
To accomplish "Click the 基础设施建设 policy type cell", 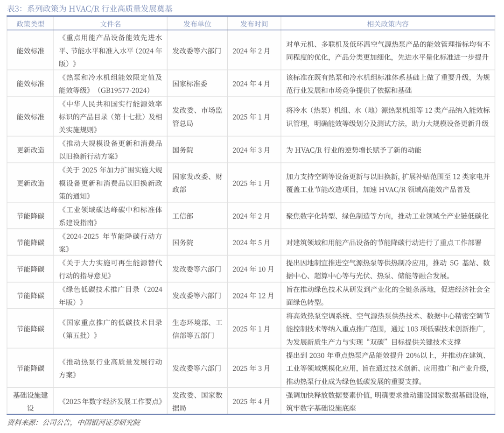I will (x=30, y=401).
